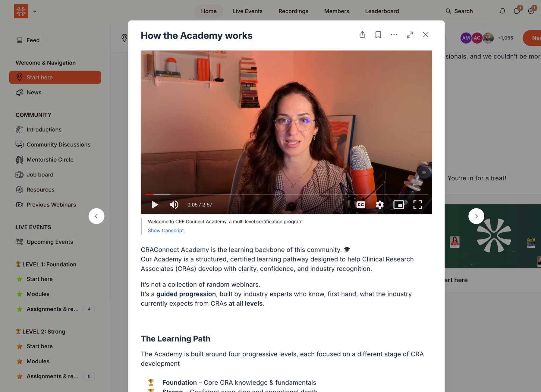Image resolution: width=541 pixels, height=392 pixels.
Task: Click the video time 0:05 / 2:57
Action: pos(200,205)
